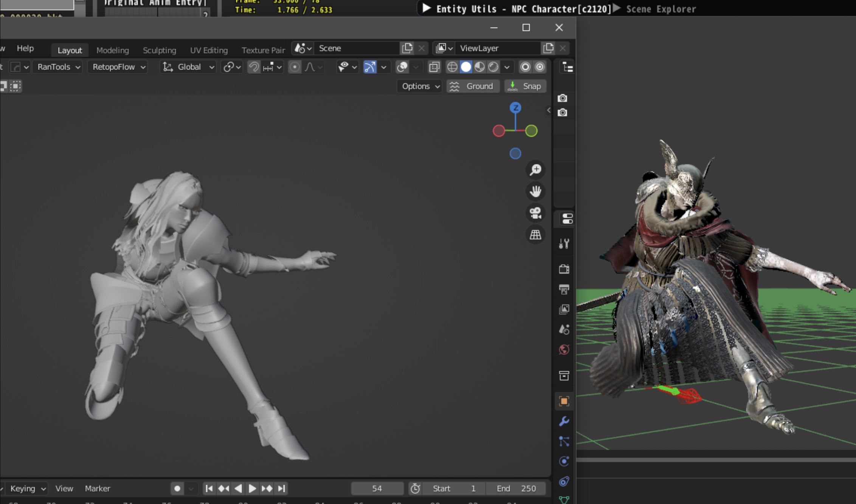Click the current frame field showing 54
The width and height of the screenshot is (856, 504).
pyautogui.click(x=377, y=489)
